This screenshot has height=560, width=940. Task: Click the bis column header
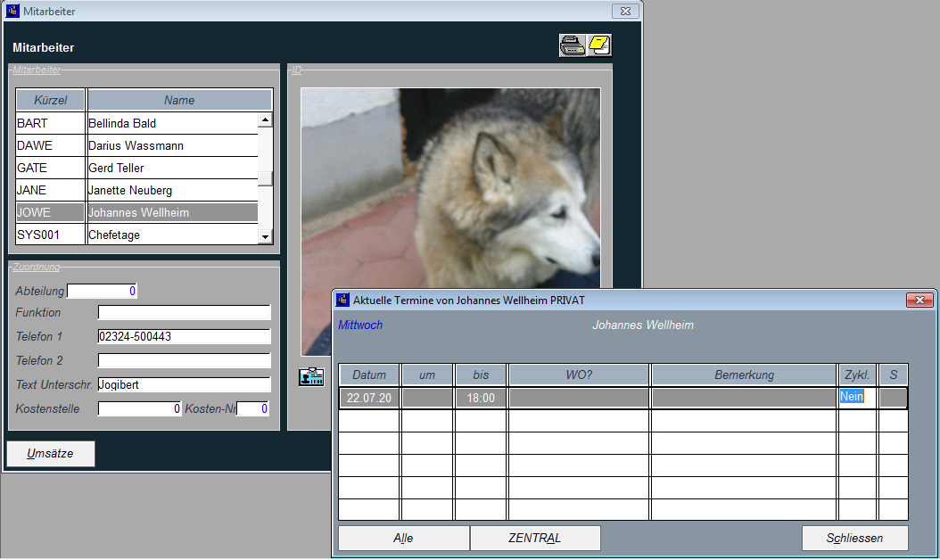(x=481, y=375)
